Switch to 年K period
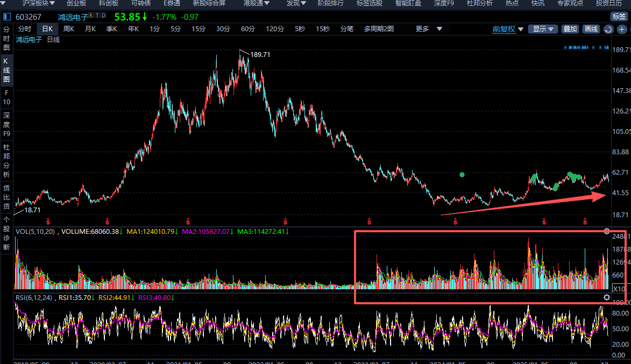The width and height of the screenshot is (631, 364). [133, 29]
